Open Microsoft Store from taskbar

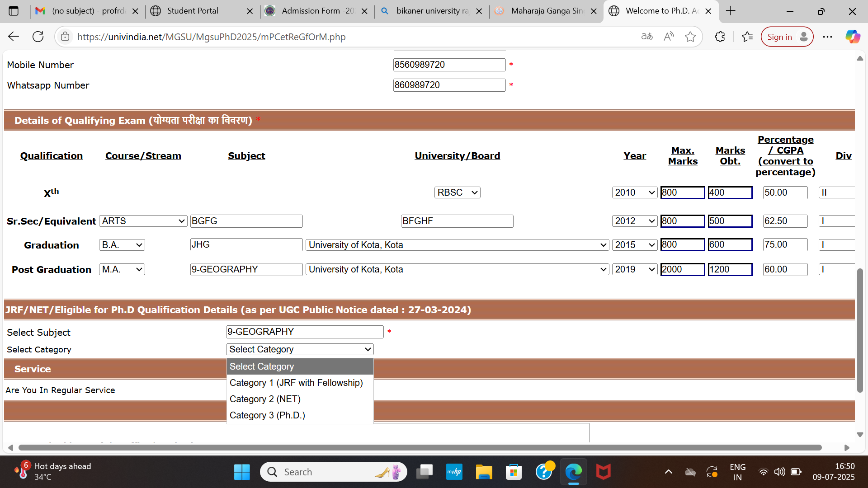pos(514,472)
